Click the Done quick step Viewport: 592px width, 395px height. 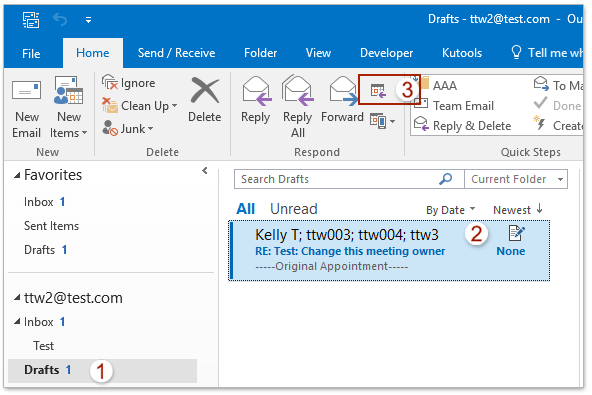[x=558, y=105]
